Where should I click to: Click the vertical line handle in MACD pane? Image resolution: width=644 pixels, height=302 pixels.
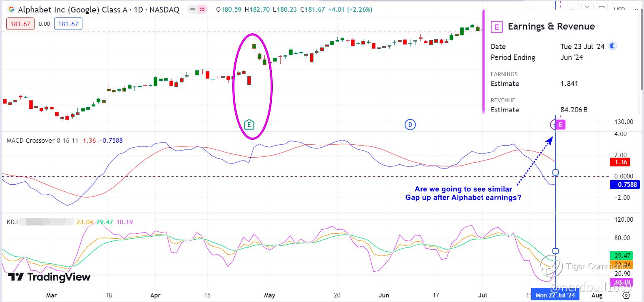555,172
